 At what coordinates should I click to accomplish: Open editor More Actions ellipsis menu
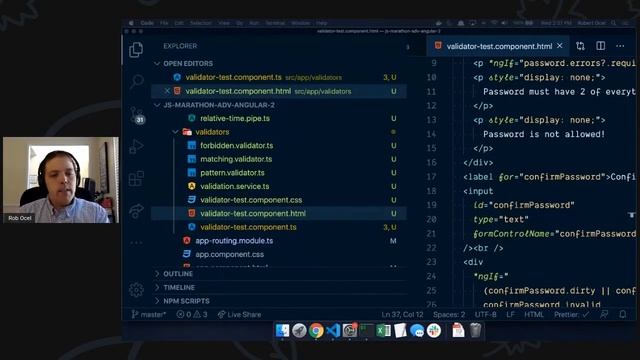pyautogui.click(x=620, y=46)
